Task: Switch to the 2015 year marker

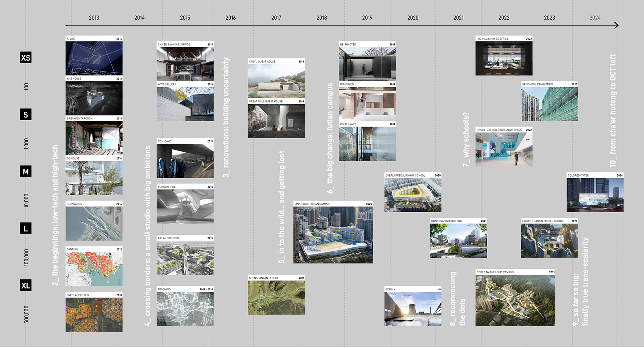Action: (x=185, y=17)
